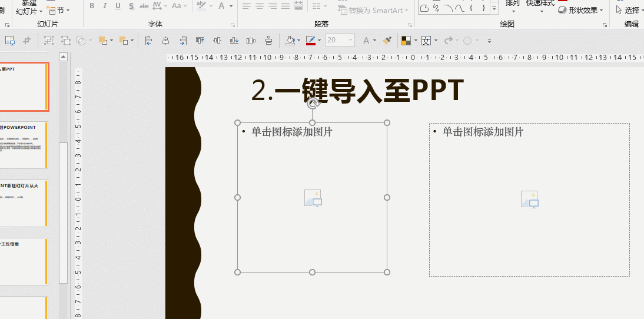Select the freeform shape in shapes gallery
The image size is (644, 319).
click(x=424, y=8)
